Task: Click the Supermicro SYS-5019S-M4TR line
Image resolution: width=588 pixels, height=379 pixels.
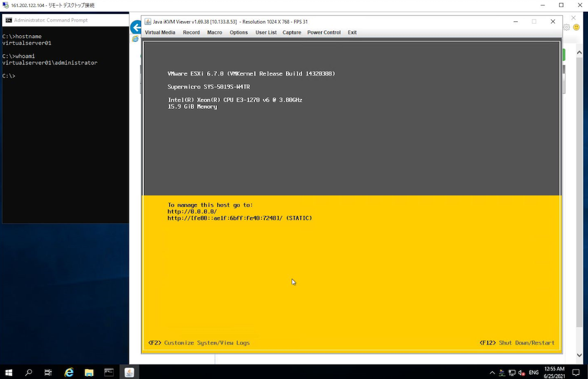Action: pos(209,87)
